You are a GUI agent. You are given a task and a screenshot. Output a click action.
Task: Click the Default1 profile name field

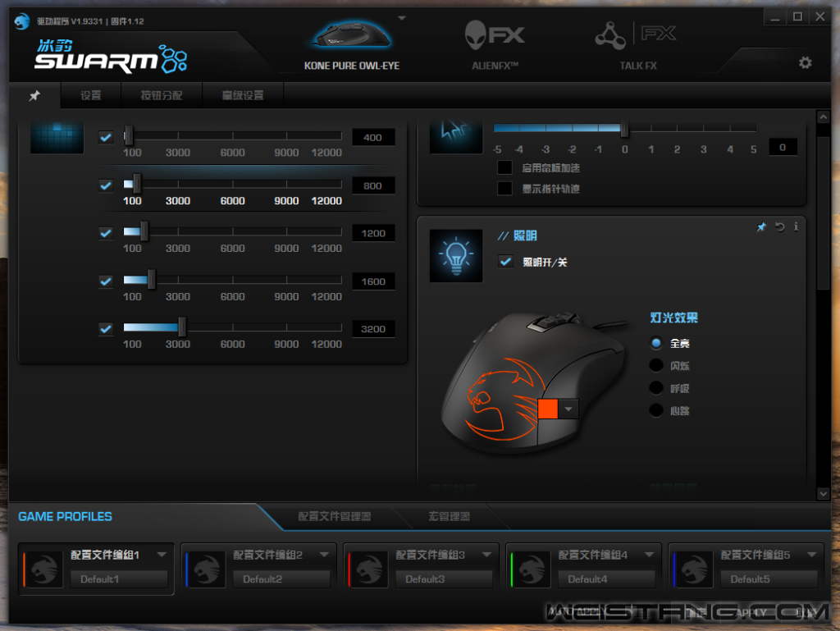(x=119, y=579)
